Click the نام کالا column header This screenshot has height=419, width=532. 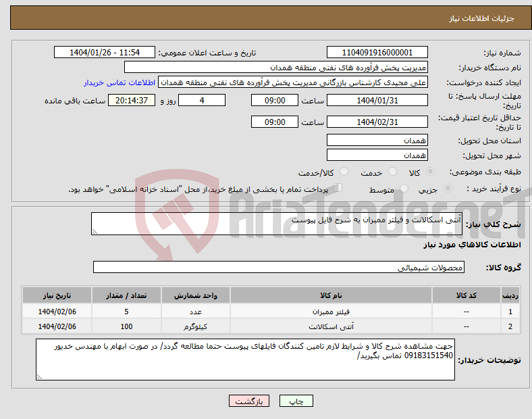[331, 295]
